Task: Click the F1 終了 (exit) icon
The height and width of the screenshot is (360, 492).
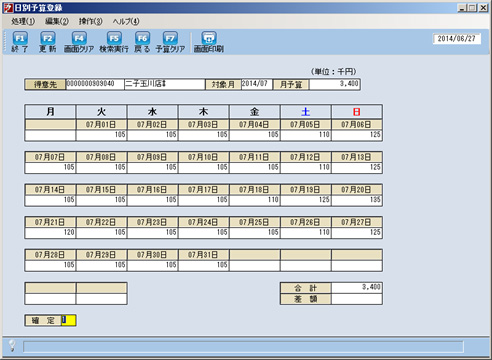Action: (x=20, y=42)
